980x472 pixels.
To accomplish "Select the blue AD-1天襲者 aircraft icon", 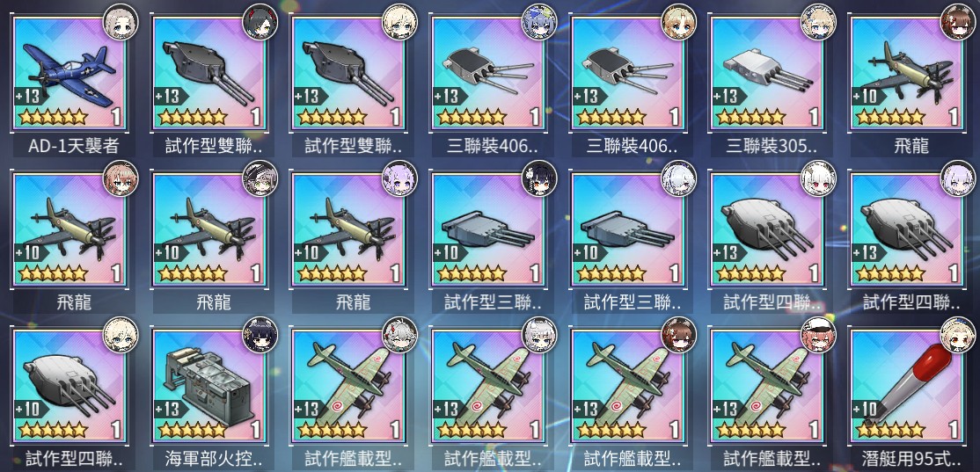I will [69, 74].
